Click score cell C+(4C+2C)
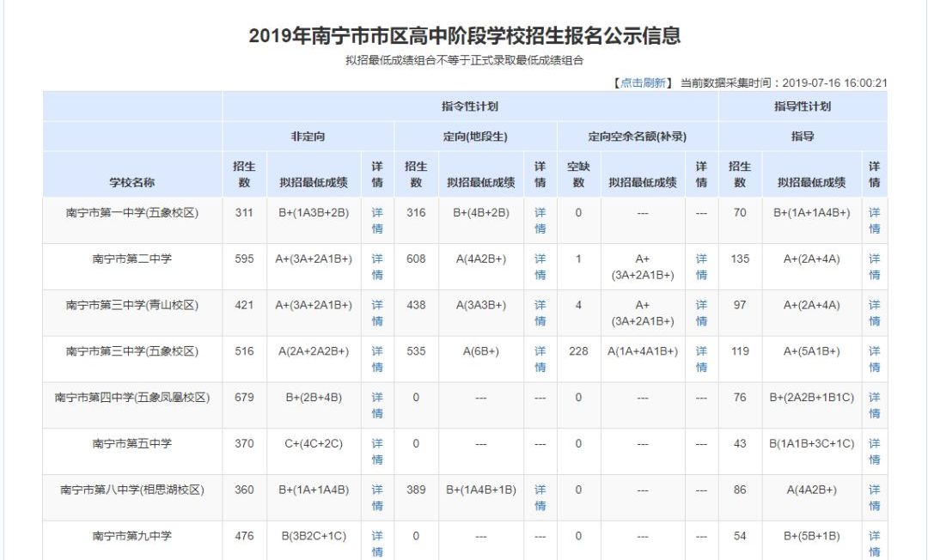This screenshot has width=928, height=560. click(x=314, y=443)
